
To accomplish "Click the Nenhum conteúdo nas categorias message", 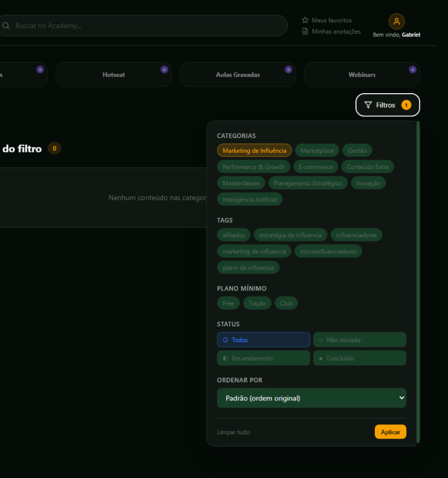I will tap(157, 198).
